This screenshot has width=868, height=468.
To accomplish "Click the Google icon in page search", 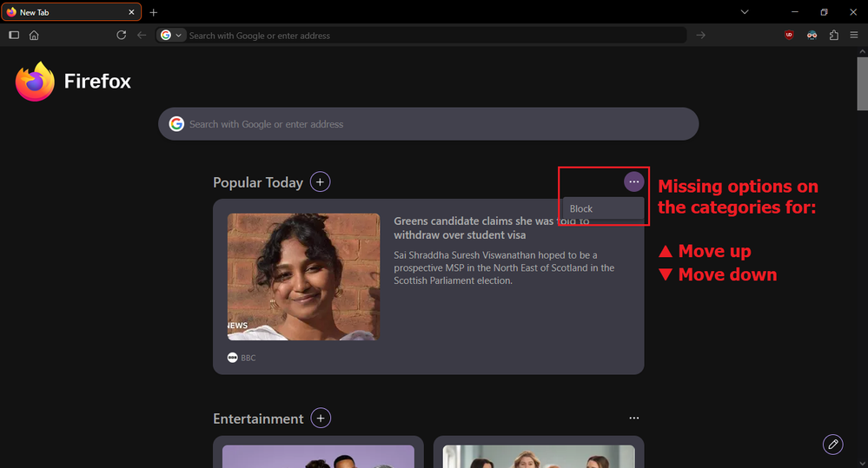I will [176, 124].
